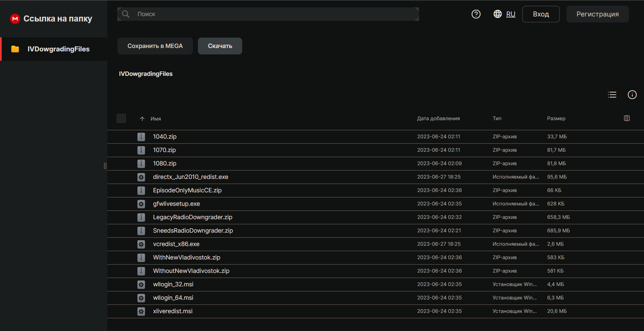Click the search magnifier icon
Screen dimensions: 644x331
click(x=126, y=14)
